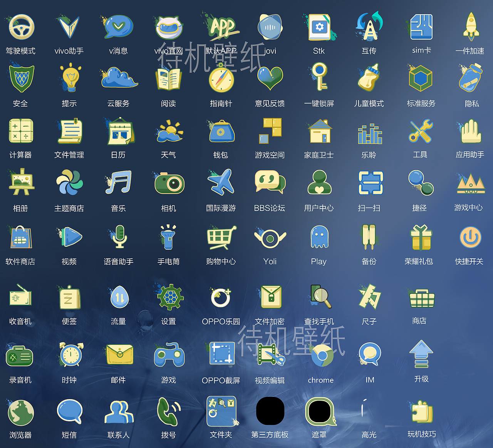
Task: Launch the 游戏 gamepad icon
Action: [169, 355]
